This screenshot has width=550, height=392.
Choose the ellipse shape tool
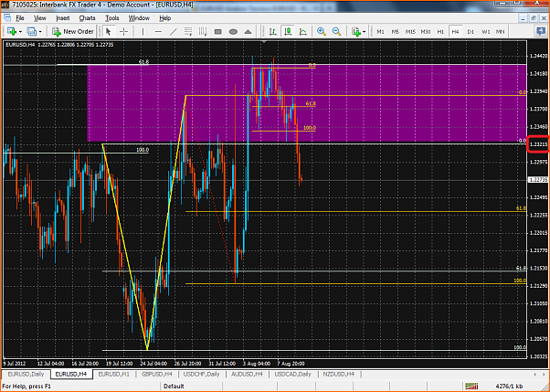point(233,32)
